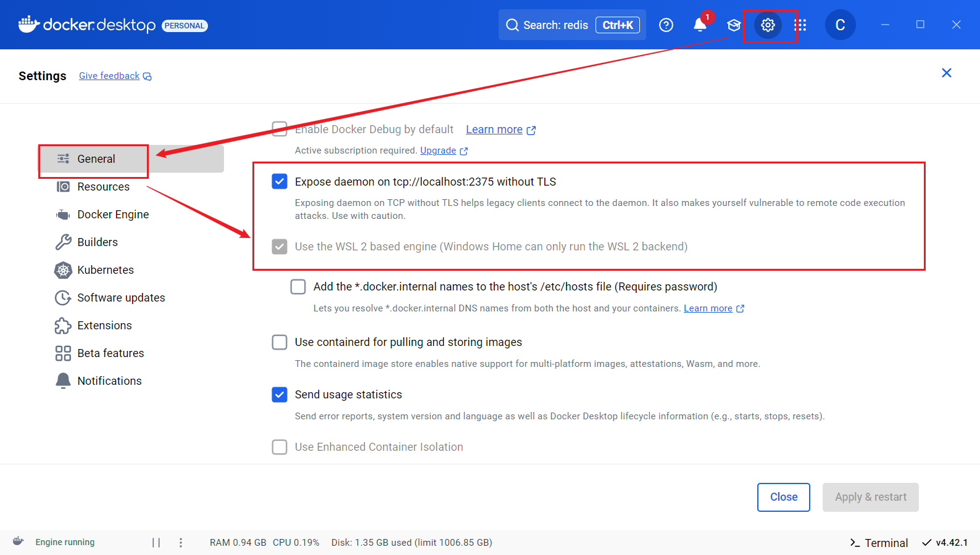Image resolution: width=980 pixels, height=555 pixels.
Task: Click the Builders wrench icon
Action: tap(63, 242)
